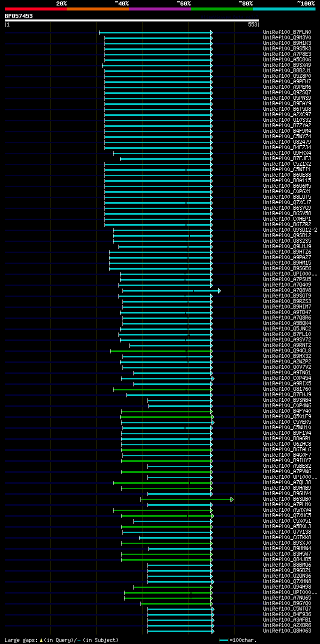Select subject label UniRef100_B9SGE6
The height and width of the screenshot is (644, 320).
pos(287,269)
